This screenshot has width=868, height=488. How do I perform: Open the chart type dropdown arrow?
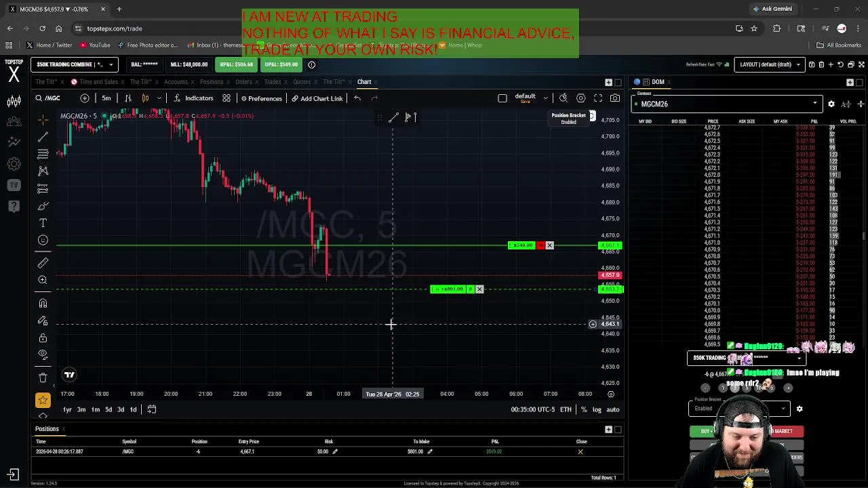(x=159, y=98)
